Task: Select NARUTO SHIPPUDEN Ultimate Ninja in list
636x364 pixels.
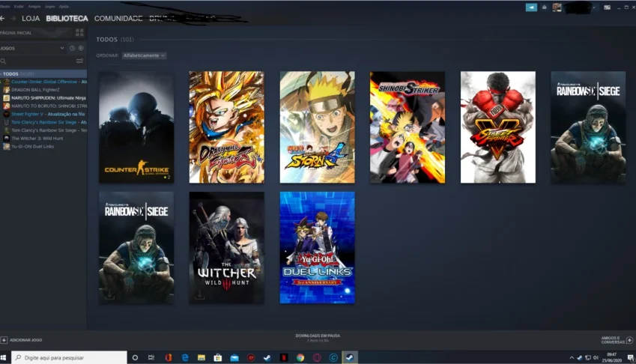Action: pos(43,98)
